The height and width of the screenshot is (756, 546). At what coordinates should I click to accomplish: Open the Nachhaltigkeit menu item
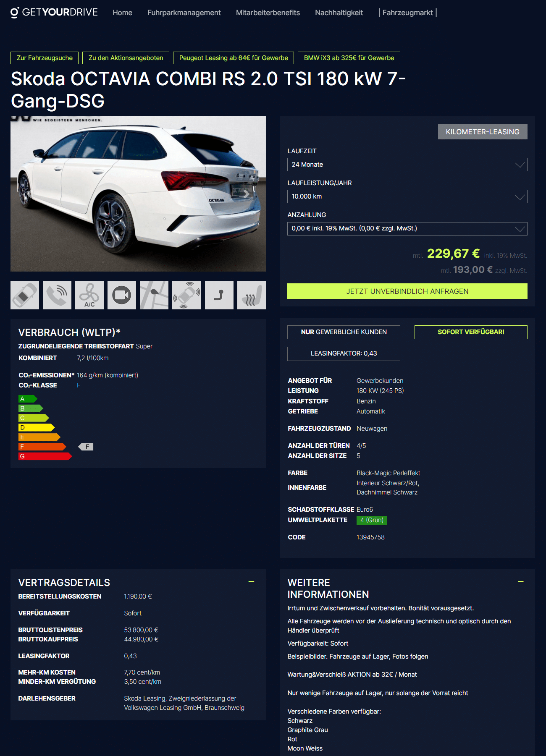click(339, 13)
